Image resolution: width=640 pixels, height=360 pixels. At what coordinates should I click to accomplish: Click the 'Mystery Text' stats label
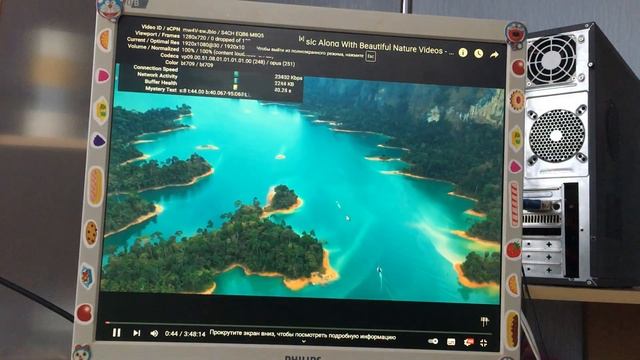tap(161, 89)
